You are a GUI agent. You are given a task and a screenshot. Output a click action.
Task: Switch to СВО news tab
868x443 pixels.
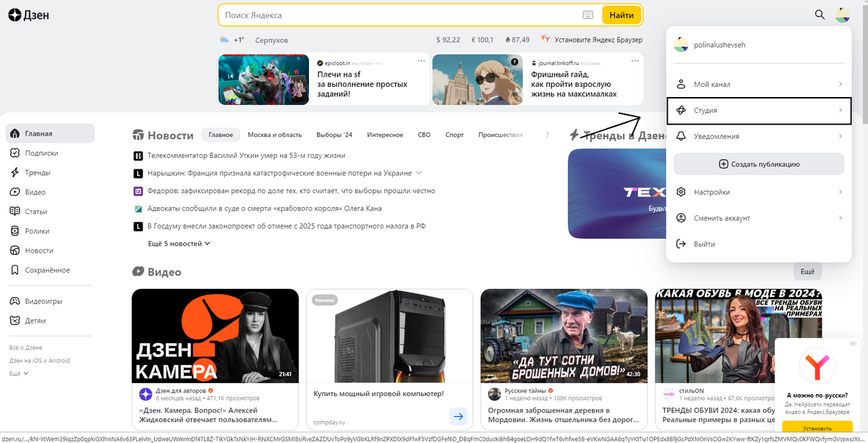click(424, 135)
